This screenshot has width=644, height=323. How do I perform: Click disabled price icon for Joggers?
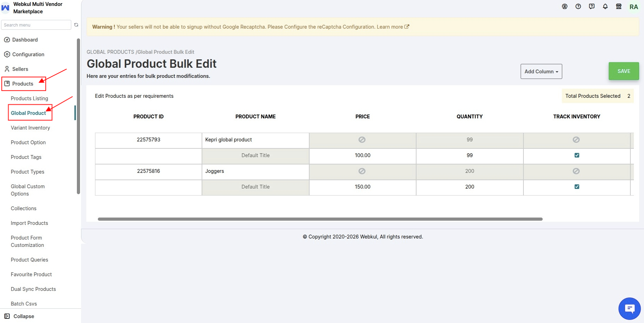click(362, 171)
